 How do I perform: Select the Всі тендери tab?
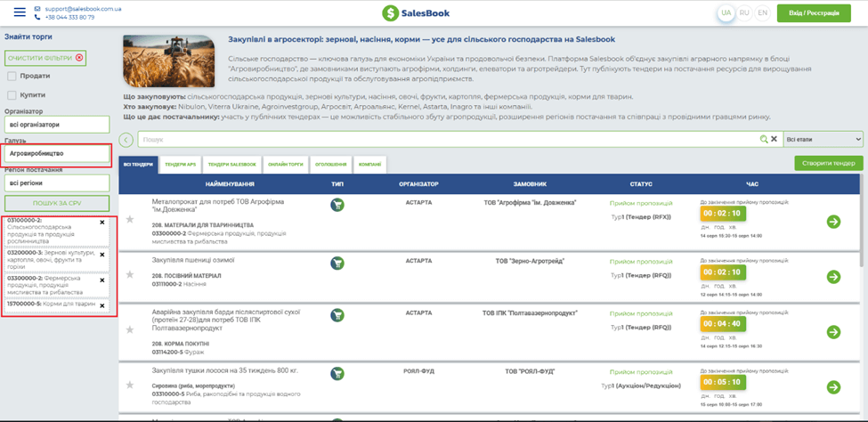[138, 165]
